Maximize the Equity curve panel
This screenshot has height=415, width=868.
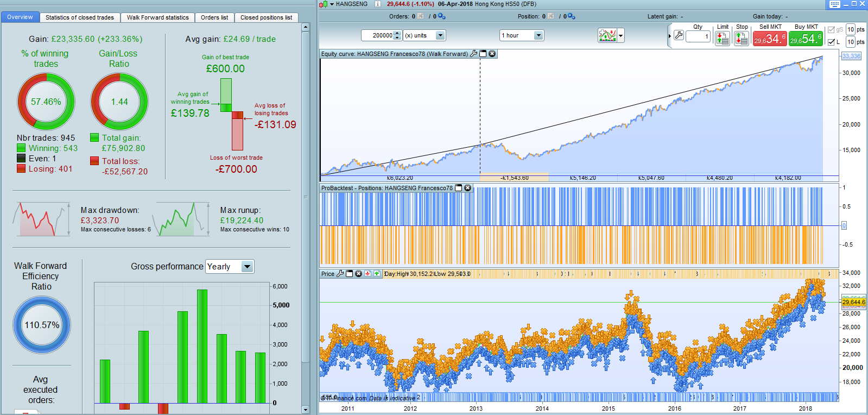(x=483, y=54)
